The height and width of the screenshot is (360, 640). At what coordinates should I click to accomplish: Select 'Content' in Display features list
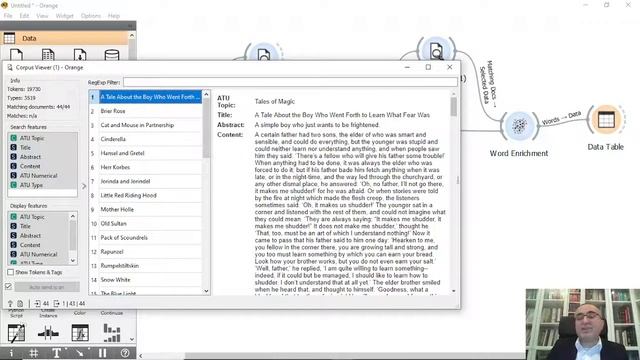tap(39, 245)
